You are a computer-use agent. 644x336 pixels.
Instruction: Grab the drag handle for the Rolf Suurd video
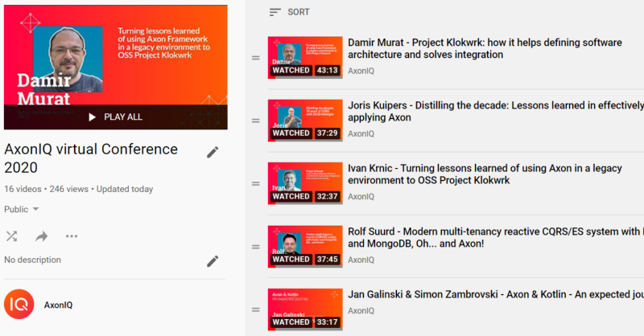[x=256, y=247]
